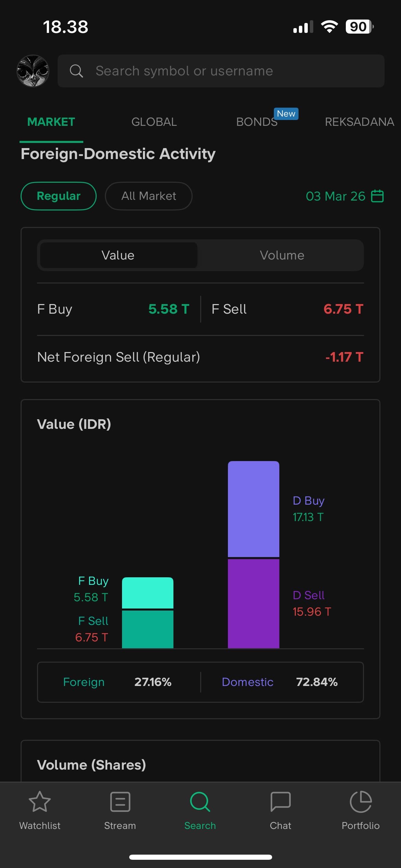Open the Chat bubble icon
This screenshot has width=401, height=868.
280,802
